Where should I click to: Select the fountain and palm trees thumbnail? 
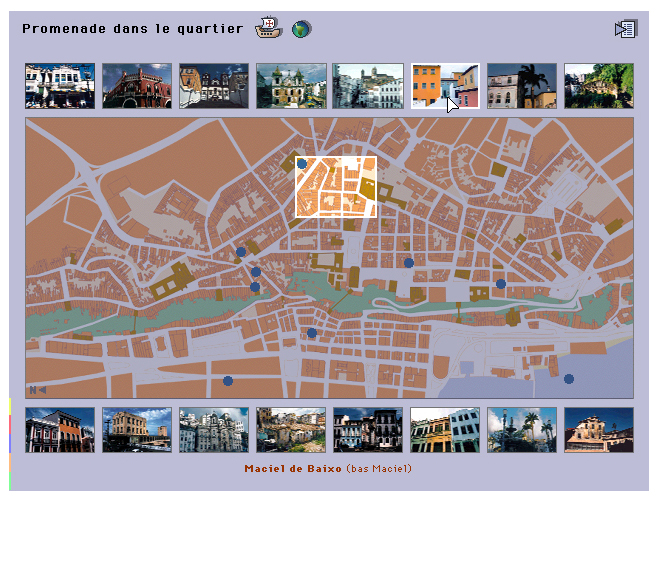(x=522, y=430)
